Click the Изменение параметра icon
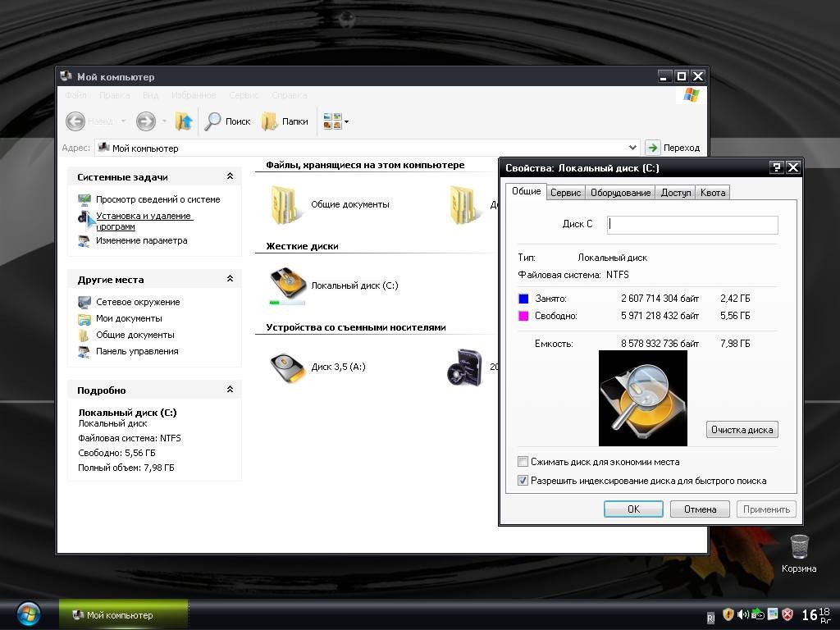Viewport: 840px width, 630px height. pos(84,241)
